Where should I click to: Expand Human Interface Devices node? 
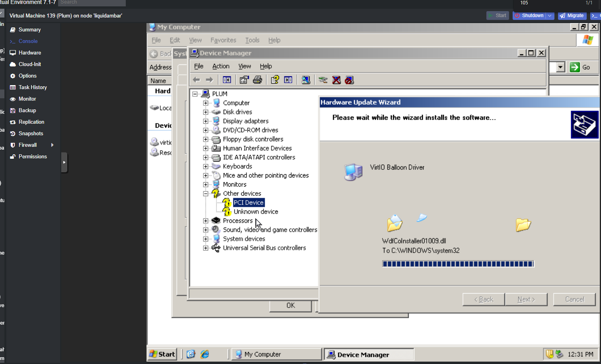click(x=206, y=148)
